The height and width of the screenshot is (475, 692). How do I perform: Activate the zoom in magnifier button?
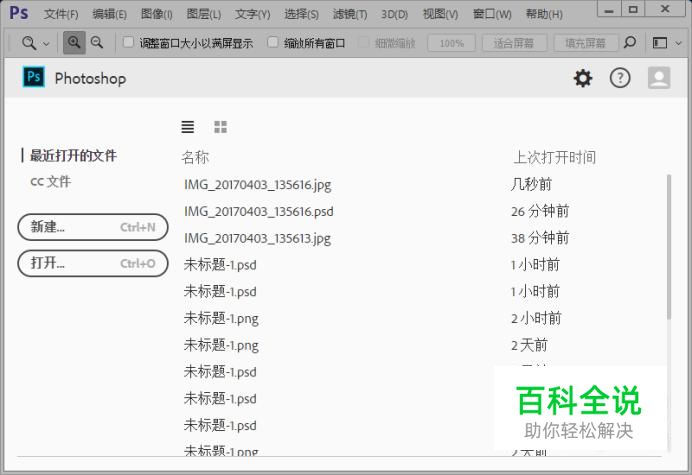click(74, 43)
